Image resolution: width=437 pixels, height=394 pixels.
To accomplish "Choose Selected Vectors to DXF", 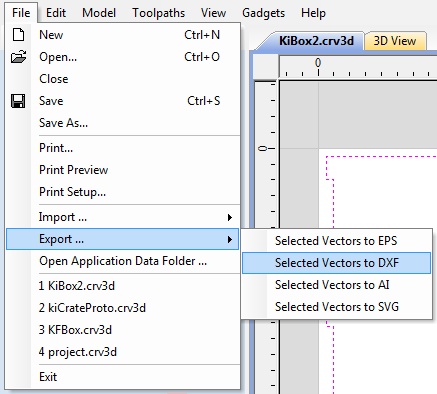I will click(x=336, y=263).
